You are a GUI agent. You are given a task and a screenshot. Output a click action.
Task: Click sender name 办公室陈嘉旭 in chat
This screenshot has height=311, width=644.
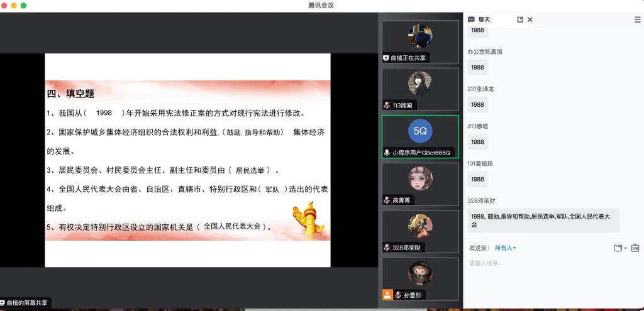pos(485,52)
